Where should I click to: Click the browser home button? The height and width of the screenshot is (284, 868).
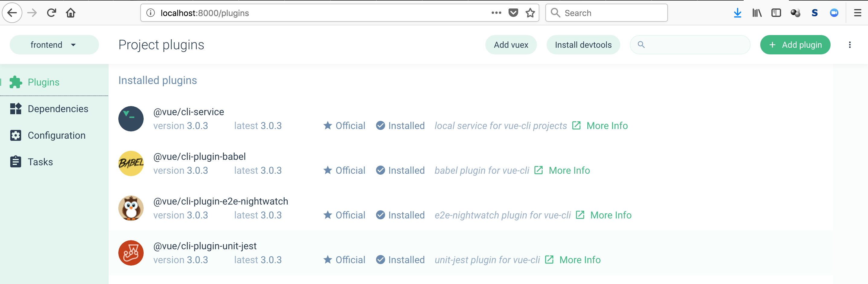point(71,13)
